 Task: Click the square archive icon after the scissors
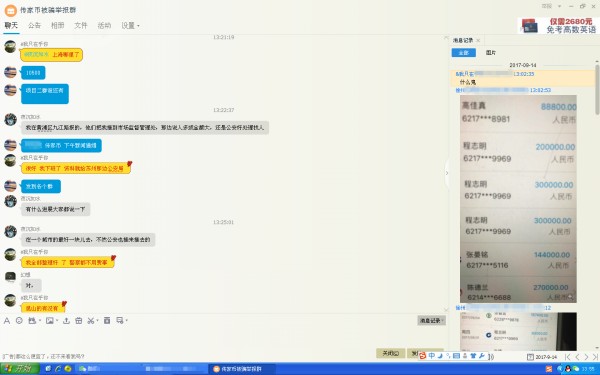coord(107,321)
